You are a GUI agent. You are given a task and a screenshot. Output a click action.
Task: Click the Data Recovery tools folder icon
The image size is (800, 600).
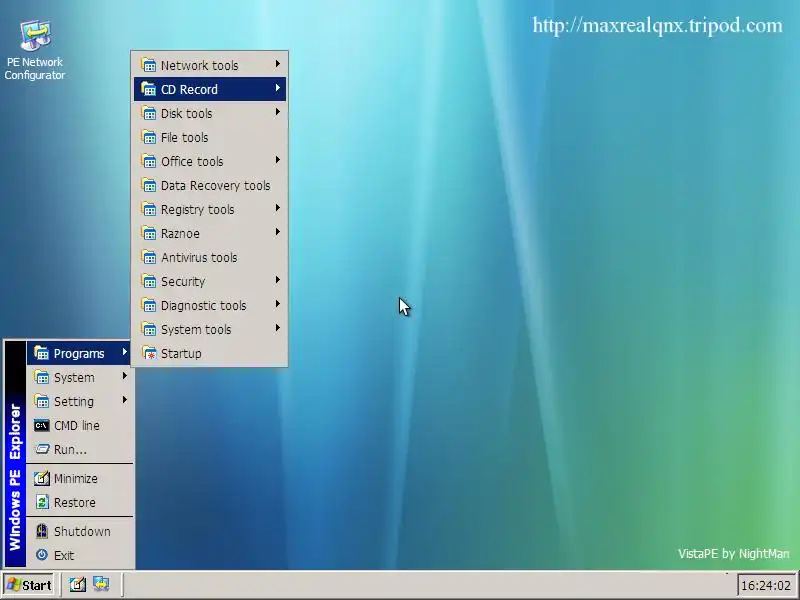pyautogui.click(x=148, y=185)
